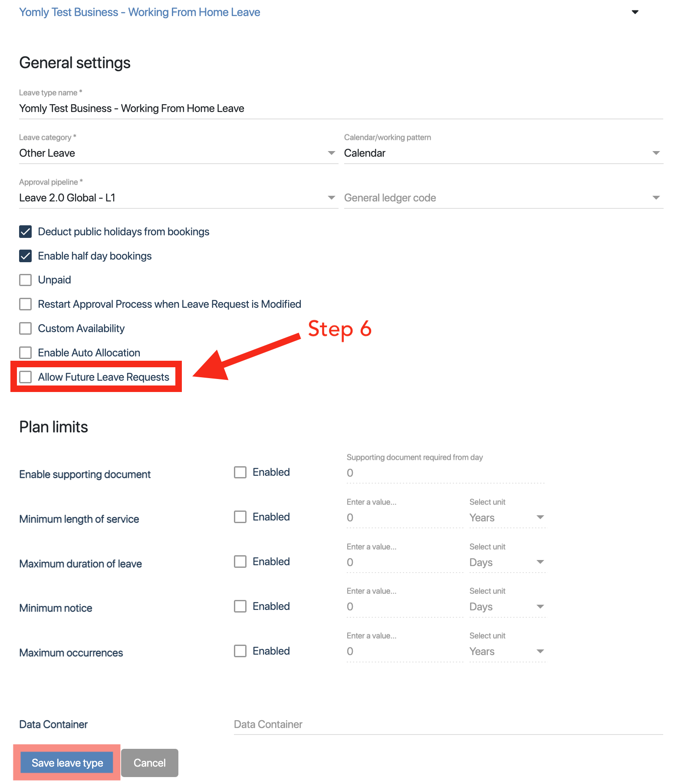Enable Restart Approval Process when modified
This screenshot has width=684, height=784.
[26, 304]
